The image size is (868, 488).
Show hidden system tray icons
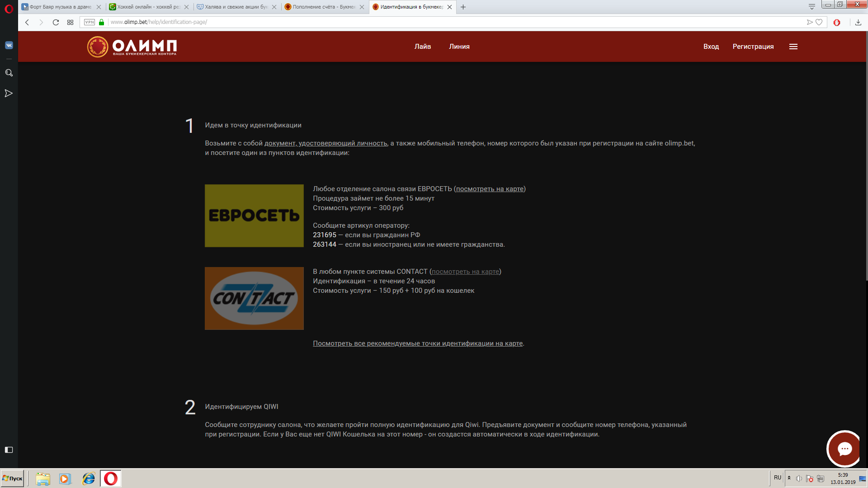(x=789, y=478)
